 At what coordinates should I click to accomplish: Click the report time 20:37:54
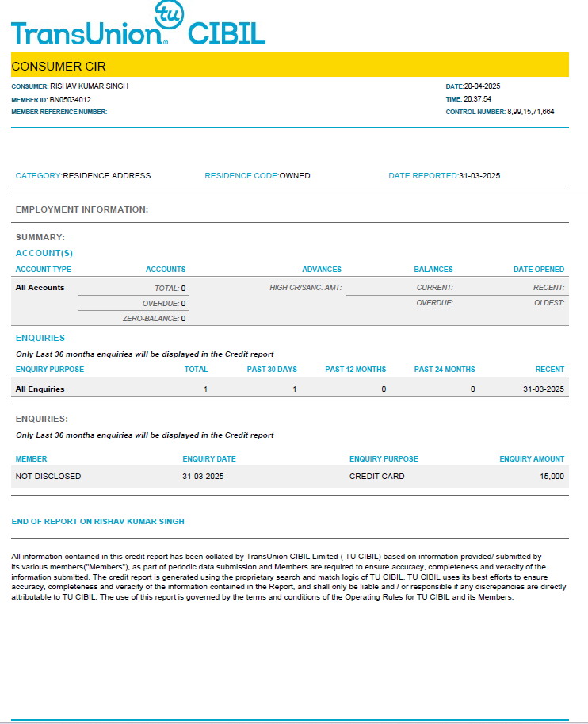click(477, 99)
